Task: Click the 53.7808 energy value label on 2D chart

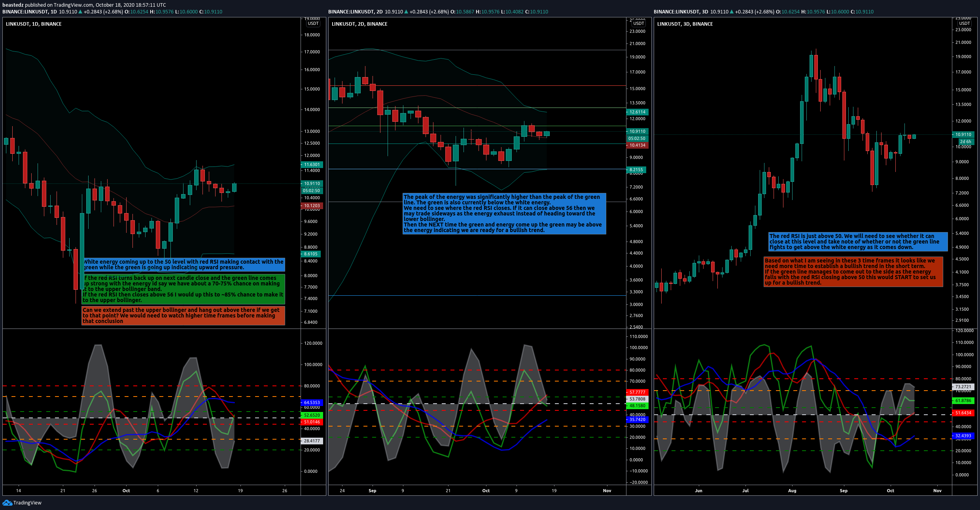Action: [637, 399]
